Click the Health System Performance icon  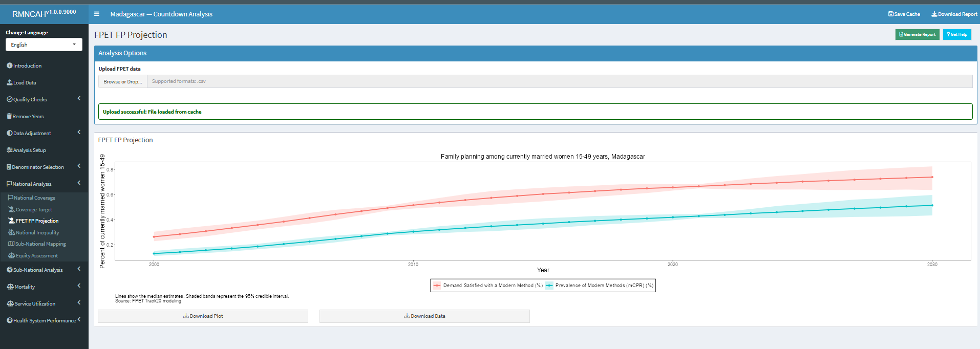tap(9, 320)
